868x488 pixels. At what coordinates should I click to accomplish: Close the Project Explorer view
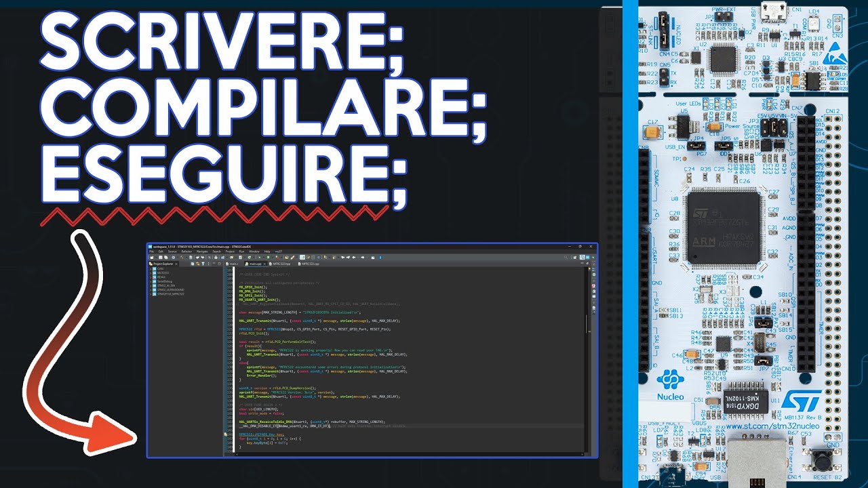pyautogui.click(x=176, y=264)
